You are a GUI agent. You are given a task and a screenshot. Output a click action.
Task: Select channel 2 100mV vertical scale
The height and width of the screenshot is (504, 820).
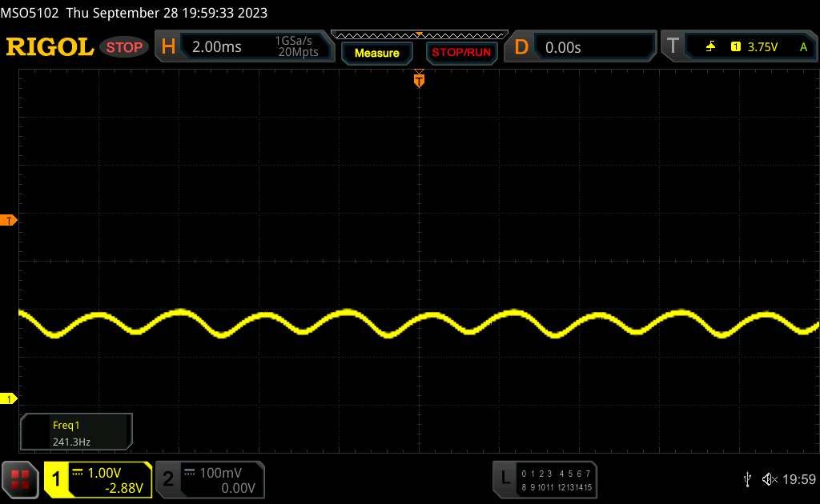click(x=220, y=473)
